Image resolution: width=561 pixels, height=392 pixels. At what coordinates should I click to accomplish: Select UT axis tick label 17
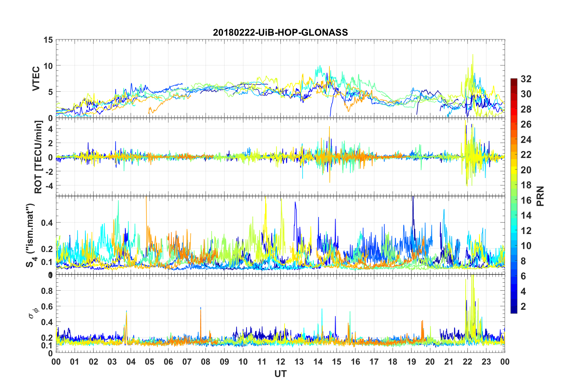click(x=374, y=362)
